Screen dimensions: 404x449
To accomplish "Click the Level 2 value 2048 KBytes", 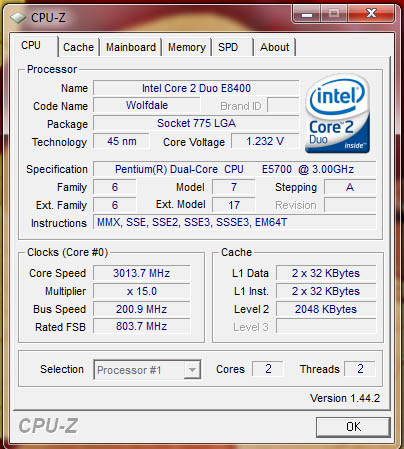I will 326,309.
